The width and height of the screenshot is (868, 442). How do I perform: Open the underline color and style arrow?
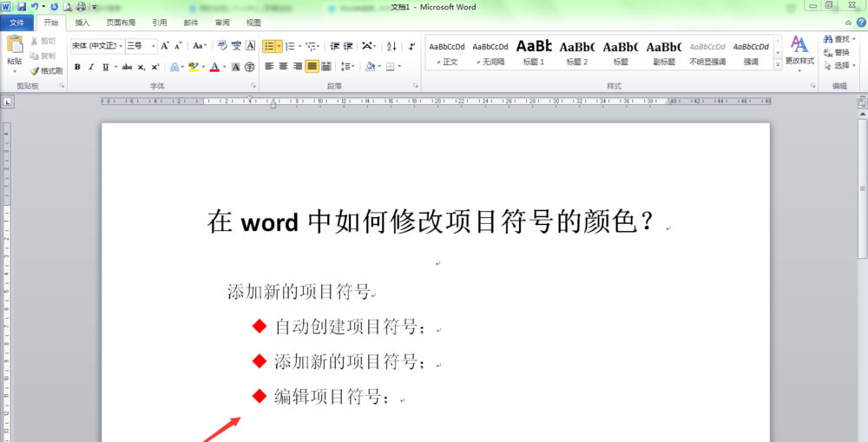(115, 67)
